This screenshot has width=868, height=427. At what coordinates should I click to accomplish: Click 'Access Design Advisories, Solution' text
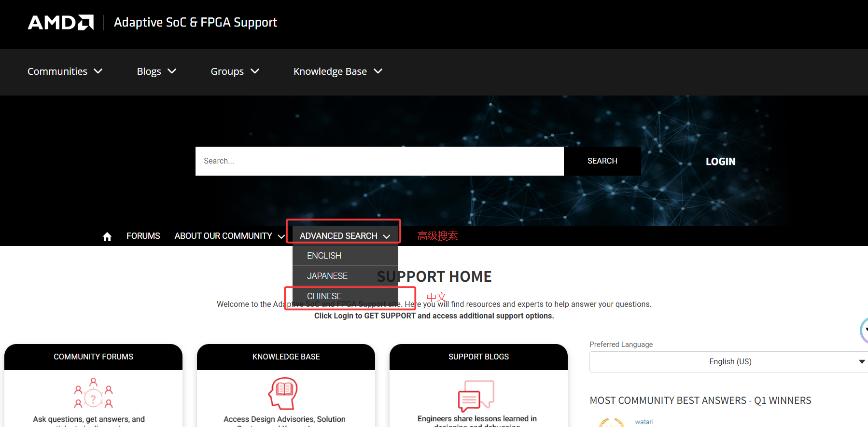[284, 419]
